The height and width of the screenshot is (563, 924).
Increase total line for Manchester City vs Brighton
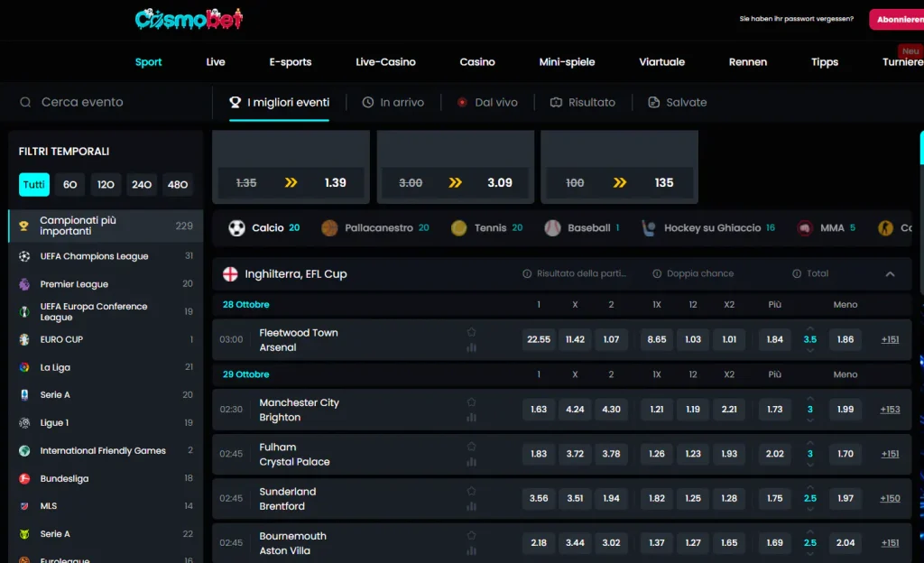[810, 399]
